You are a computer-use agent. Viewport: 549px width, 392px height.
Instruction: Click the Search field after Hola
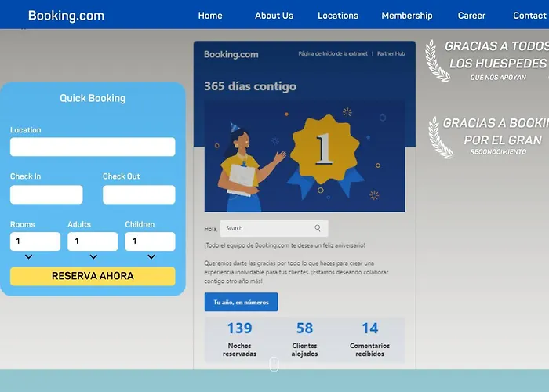pos(274,228)
